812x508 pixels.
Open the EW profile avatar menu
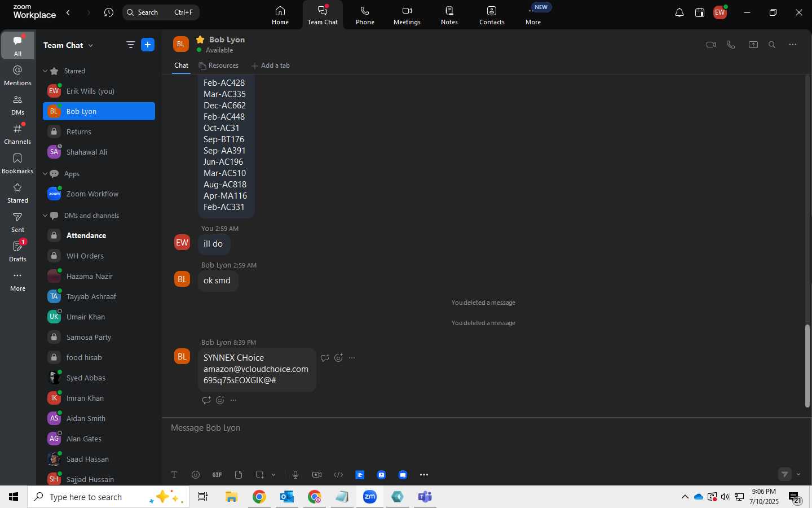[x=720, y=12]
